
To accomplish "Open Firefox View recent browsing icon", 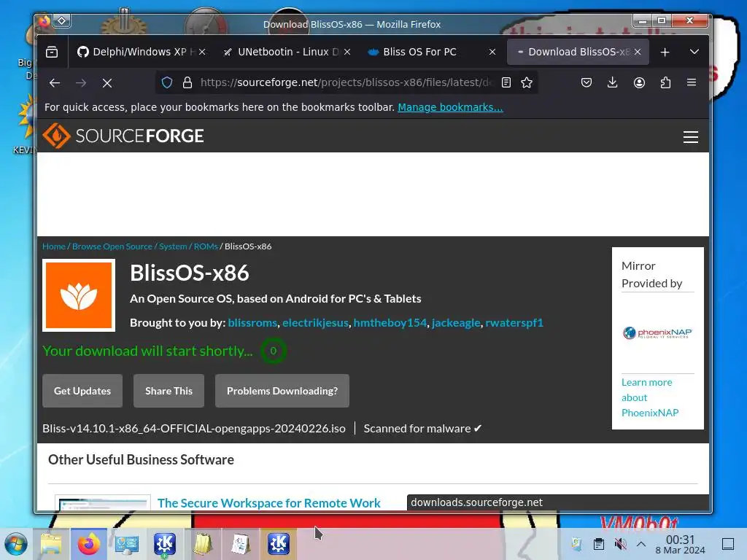I will pos(52,52).
